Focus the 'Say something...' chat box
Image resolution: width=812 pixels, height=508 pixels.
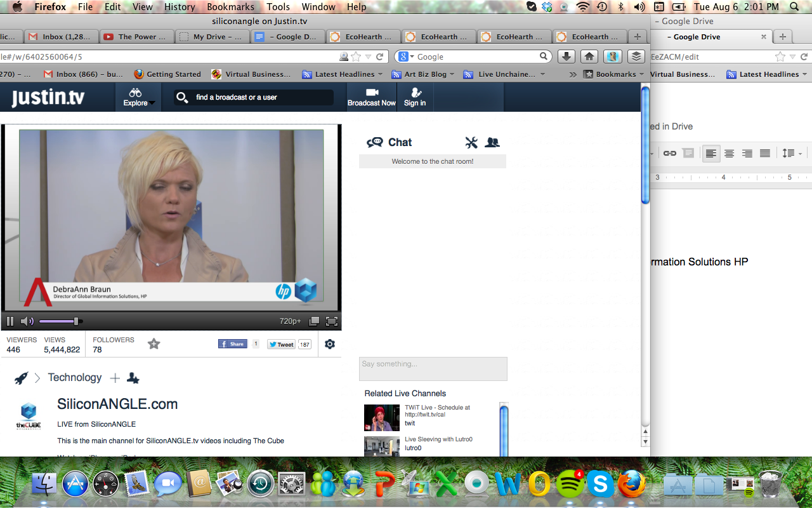point(433,369)
